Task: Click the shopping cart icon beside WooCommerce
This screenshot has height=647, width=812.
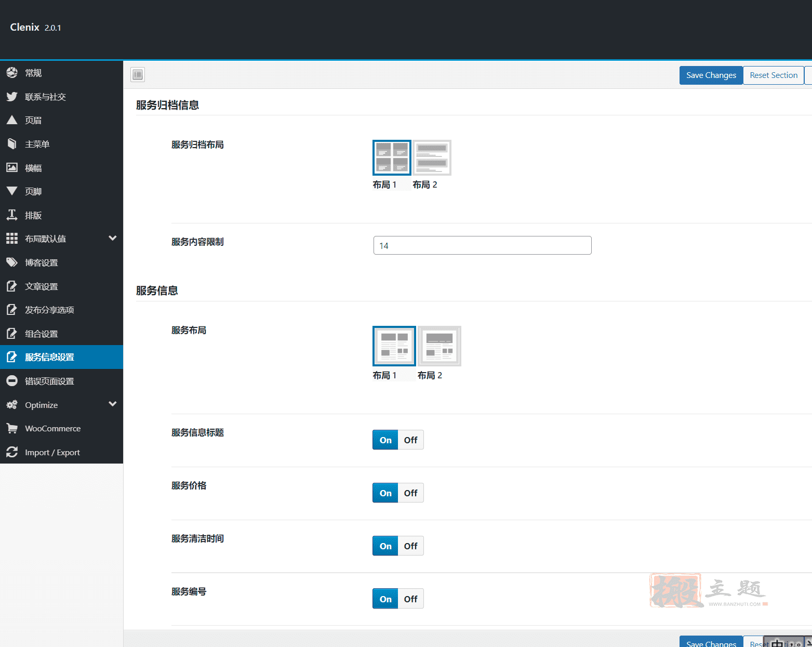Action: [x=12, y=428]
